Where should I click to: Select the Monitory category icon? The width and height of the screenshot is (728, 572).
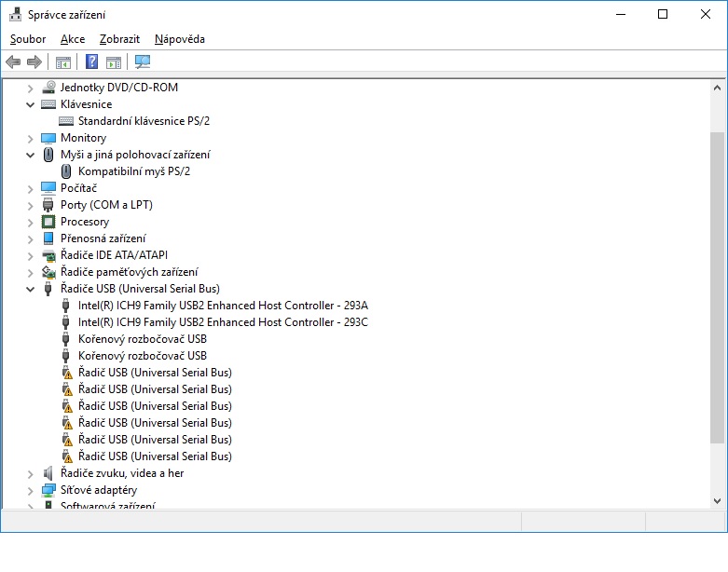pyautogui.click(x=48, y=138)
